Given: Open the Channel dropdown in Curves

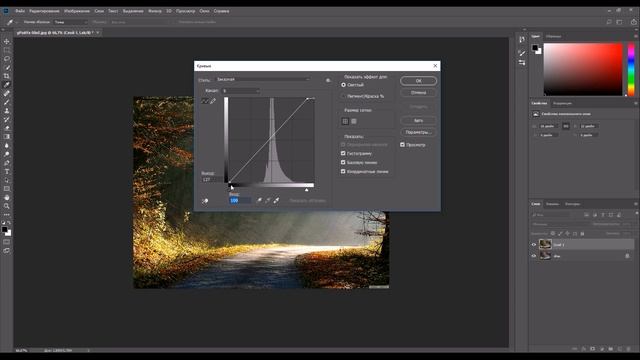Looking at the screenshot, I should [x=241, y=91].
